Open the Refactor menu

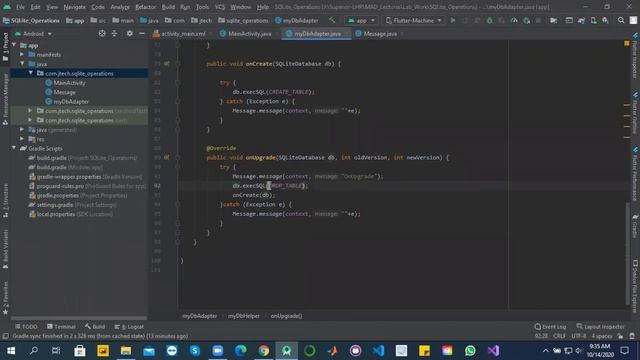click(x=145, y=7)
